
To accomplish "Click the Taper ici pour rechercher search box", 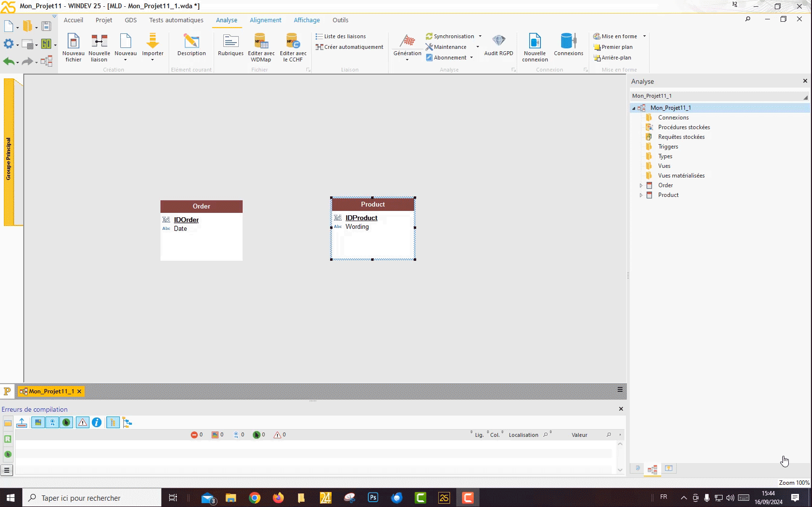I will pos(92,497).
